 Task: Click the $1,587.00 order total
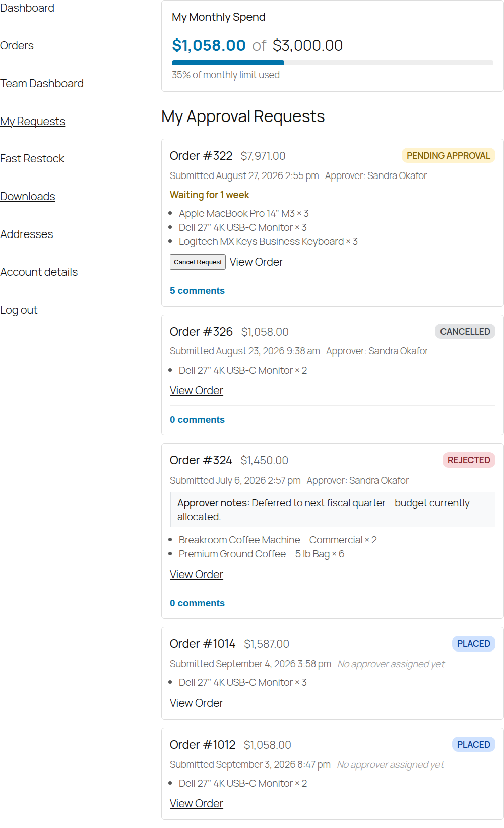pos(267,644)
